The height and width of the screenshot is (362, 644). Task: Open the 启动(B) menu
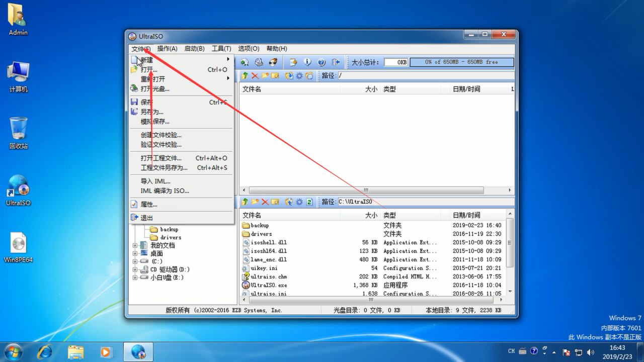pyautogui.click(x=194, y=49)
